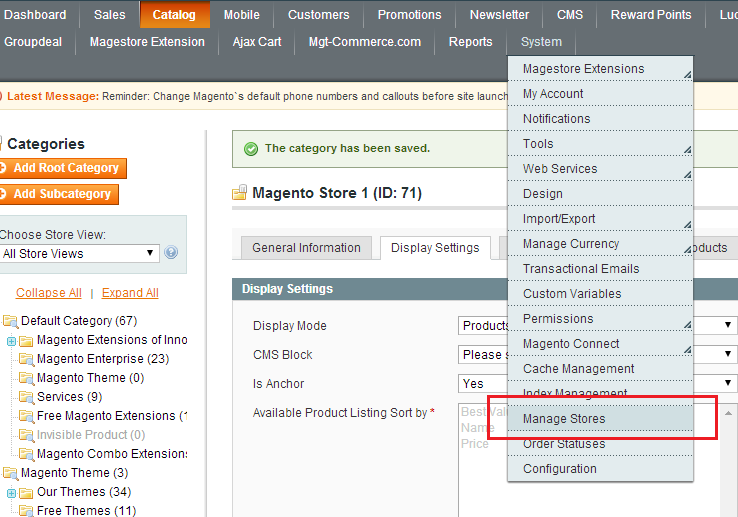Click the Add Root Category button

(x=63, y=168)
